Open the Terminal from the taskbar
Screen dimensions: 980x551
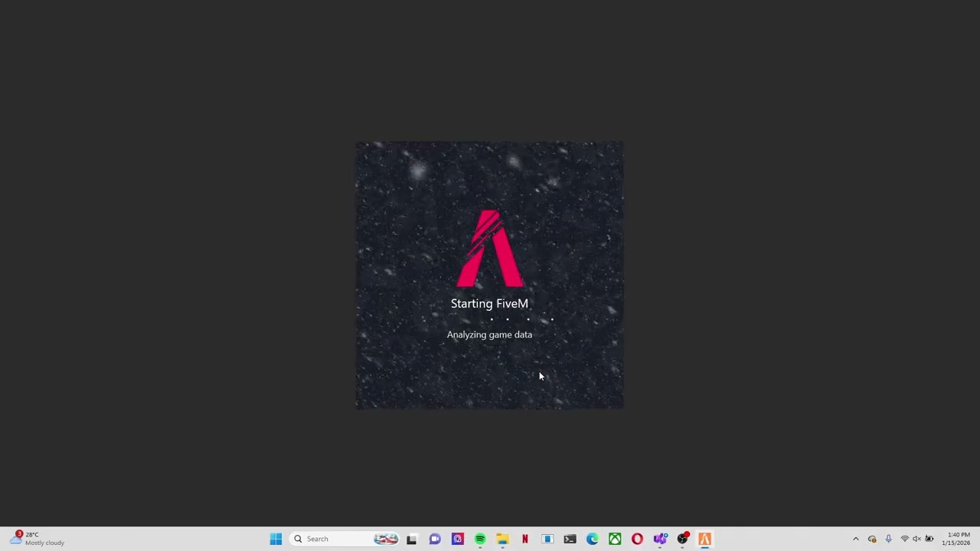[x=570, y=539]
